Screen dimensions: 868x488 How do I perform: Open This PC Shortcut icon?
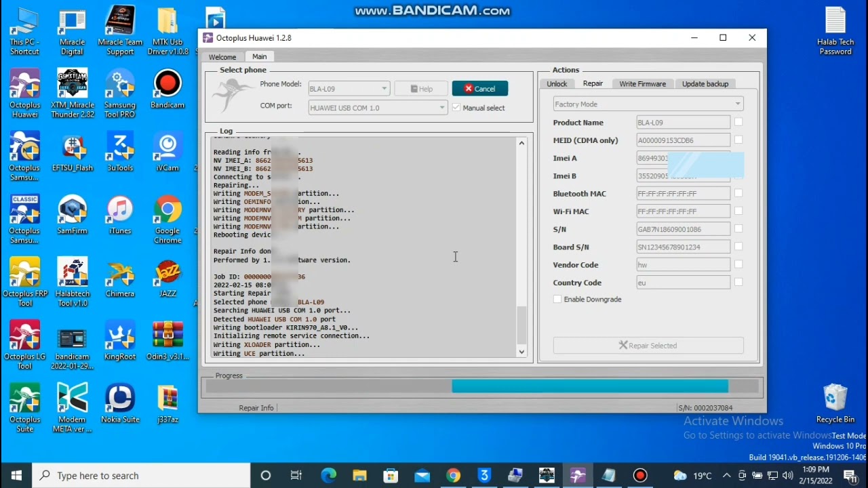coord(24,31)
